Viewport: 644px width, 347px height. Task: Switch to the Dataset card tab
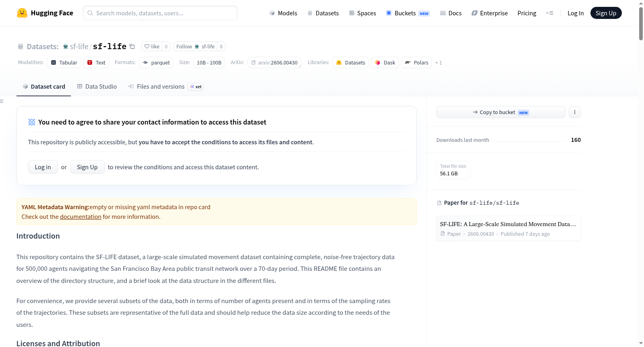click(x=43, y=87)
